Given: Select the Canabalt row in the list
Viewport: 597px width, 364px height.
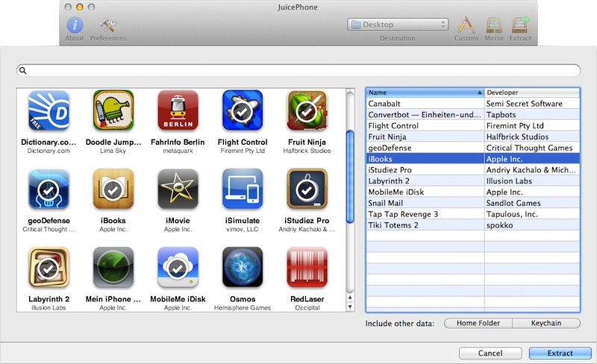Looking at the screenshot, I should coord(423,104).
